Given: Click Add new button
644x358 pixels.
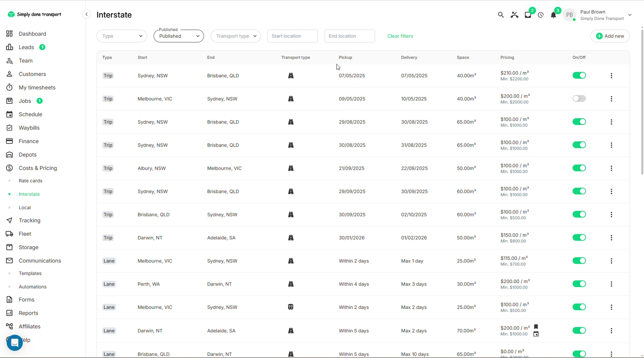Looking at the screenshot, I should coord(610,36).
